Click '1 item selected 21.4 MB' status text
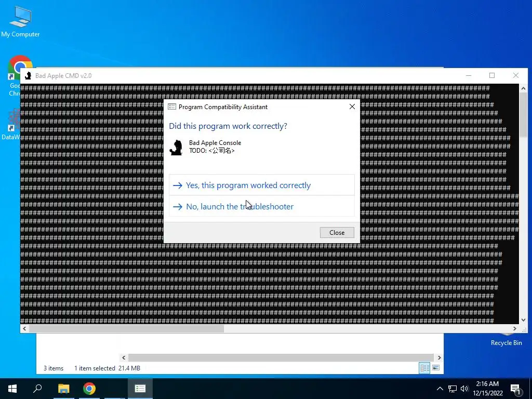Viewport: 532px width, 399px height. (x=107, y=368)
